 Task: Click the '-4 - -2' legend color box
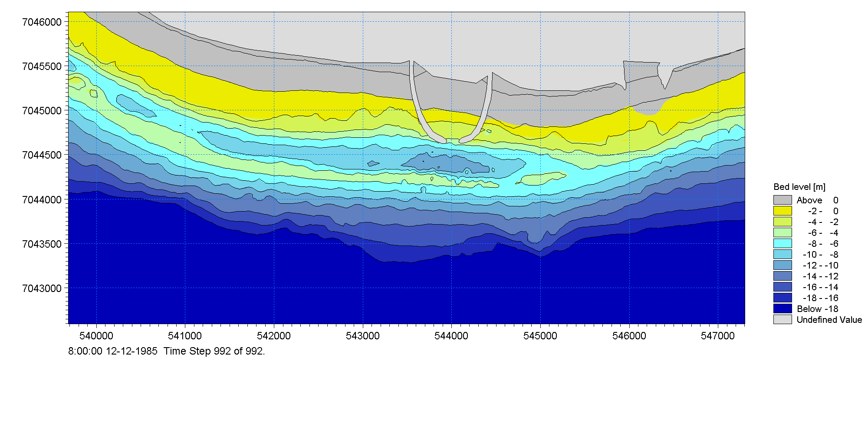tap(783, 222)
